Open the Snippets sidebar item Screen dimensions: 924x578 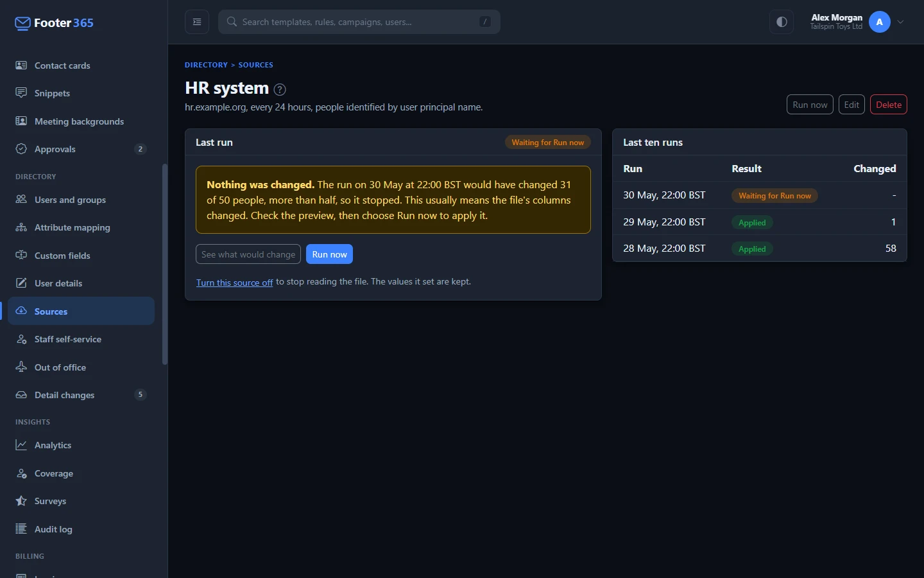tap(81, 93)
